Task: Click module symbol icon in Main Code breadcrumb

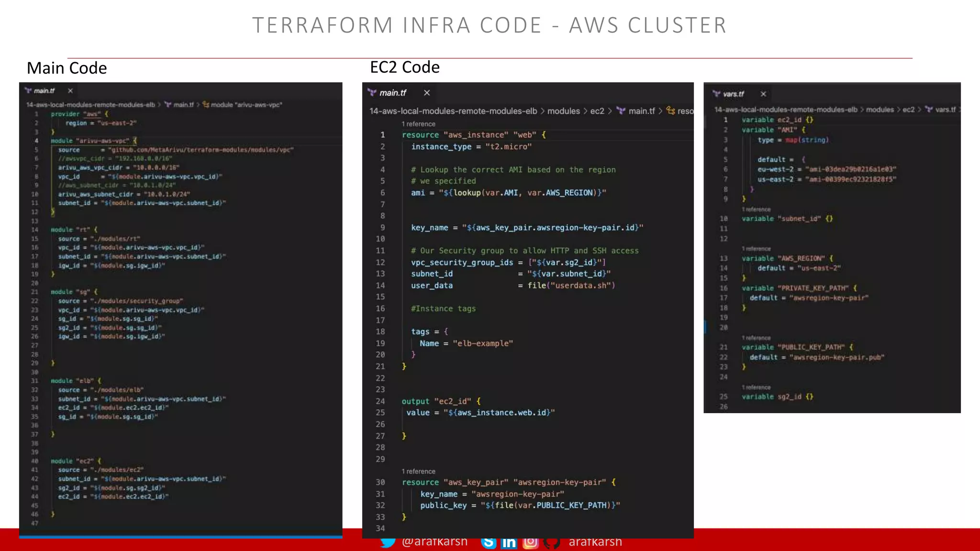Action: click(x=206, y=105)
